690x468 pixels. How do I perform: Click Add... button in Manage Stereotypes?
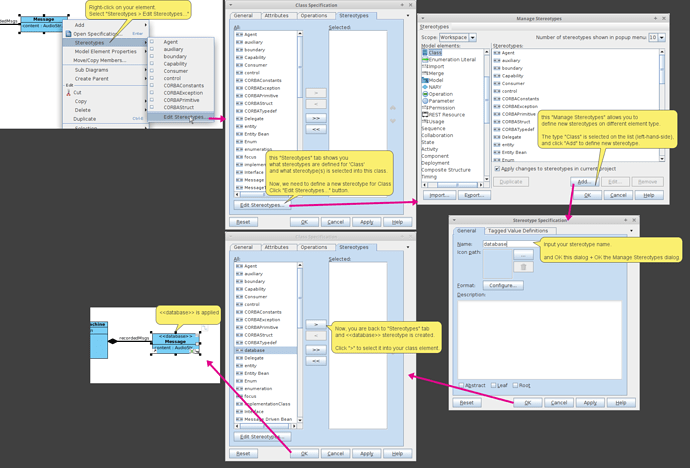[584, 182]
